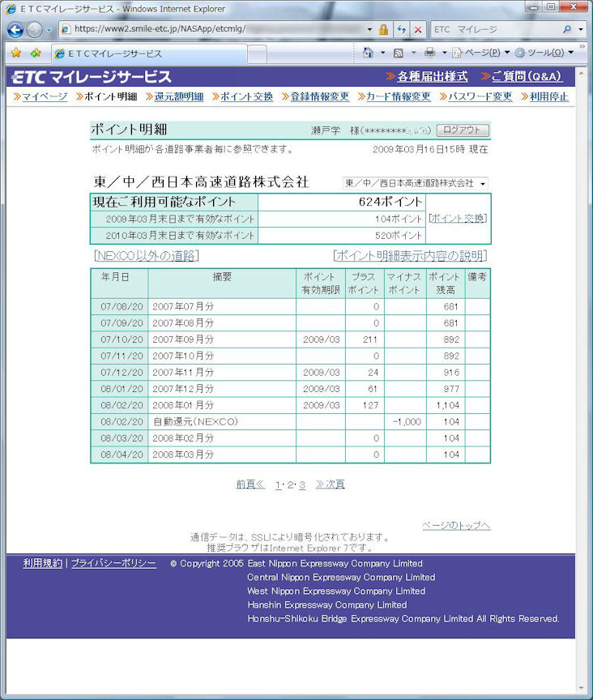Open the プライバシーポリシー footer link
Viewport: 593px width, 700px height.
pyautogui.click(x=113, y=563)
